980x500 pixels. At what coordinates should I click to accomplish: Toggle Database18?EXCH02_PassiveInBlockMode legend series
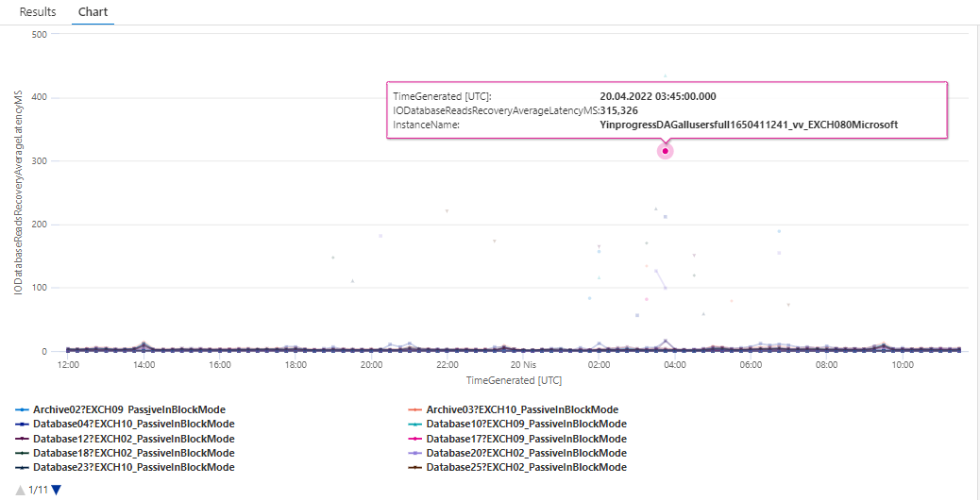[x=125, y=453]
